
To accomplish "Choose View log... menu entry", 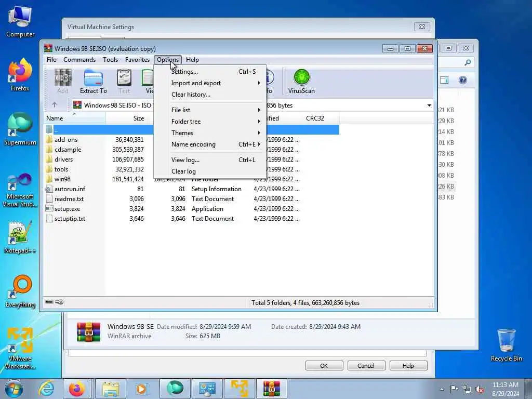I will pos(210,160).
